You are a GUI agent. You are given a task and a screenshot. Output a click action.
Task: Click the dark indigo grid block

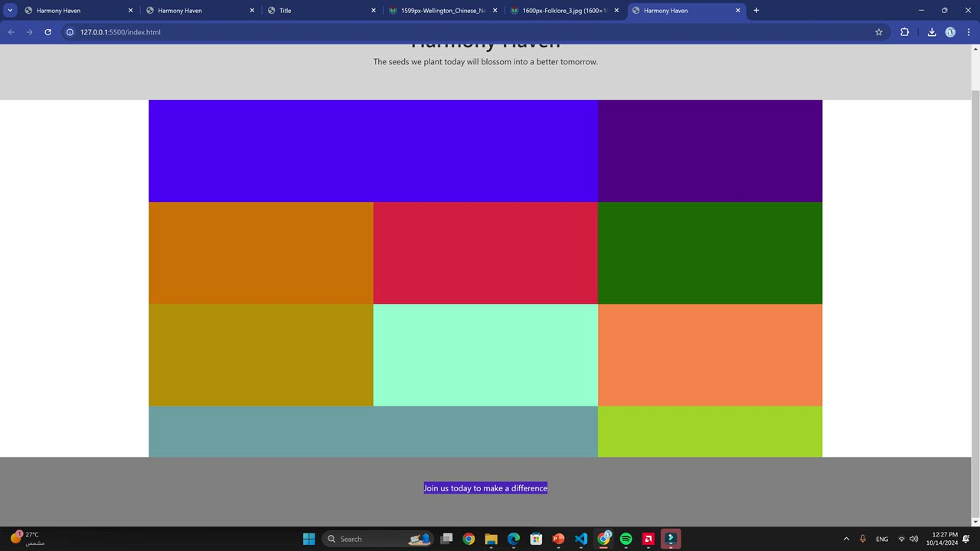click(x=710, y=151)
